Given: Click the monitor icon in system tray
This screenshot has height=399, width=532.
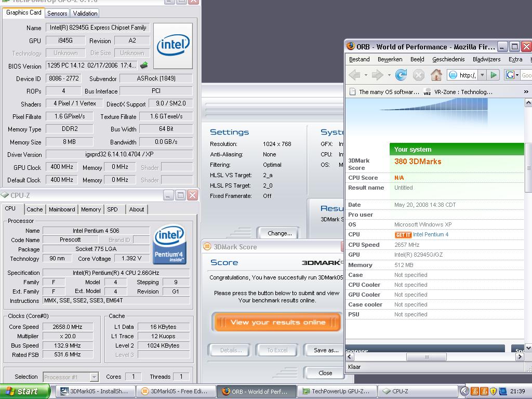Looking at the screenshot, I should (x=503, y=391).
